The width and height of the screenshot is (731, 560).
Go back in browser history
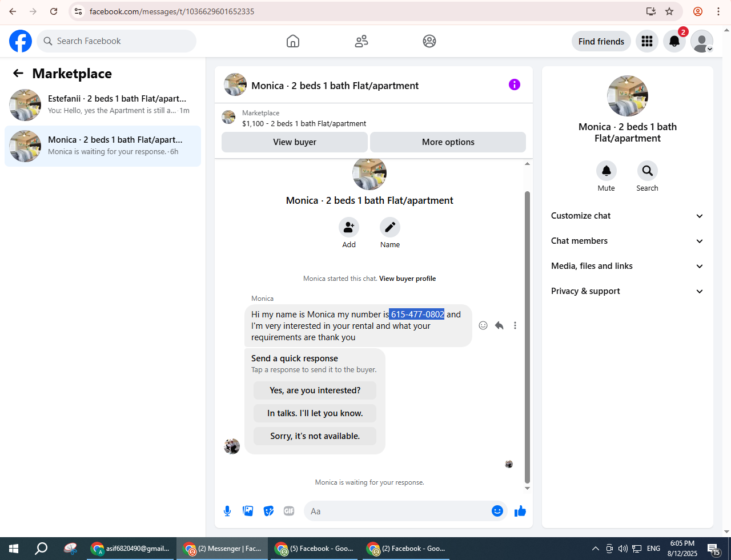point(13,11)
